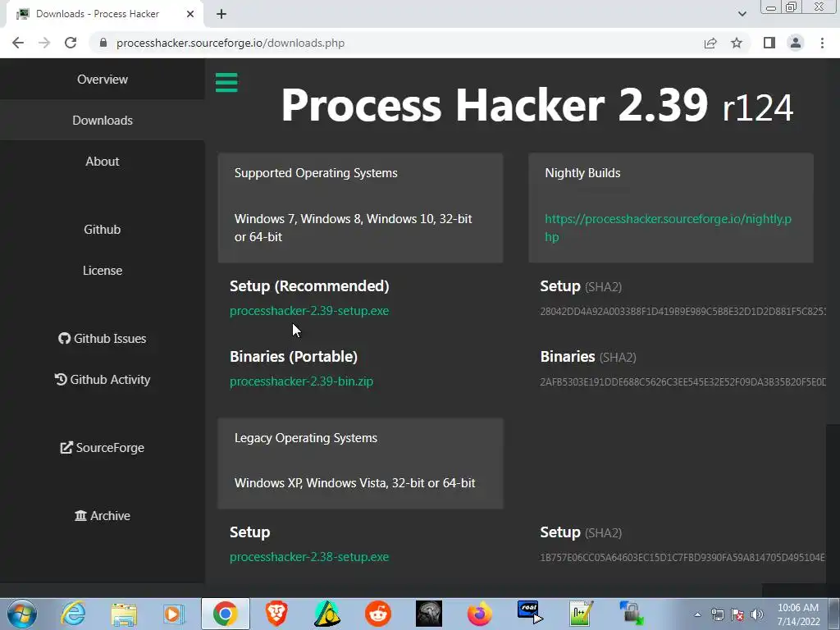840x630 pixels.
Task: Download processhacker-2.38-setup.exe
Action: [x=309, y=557]
